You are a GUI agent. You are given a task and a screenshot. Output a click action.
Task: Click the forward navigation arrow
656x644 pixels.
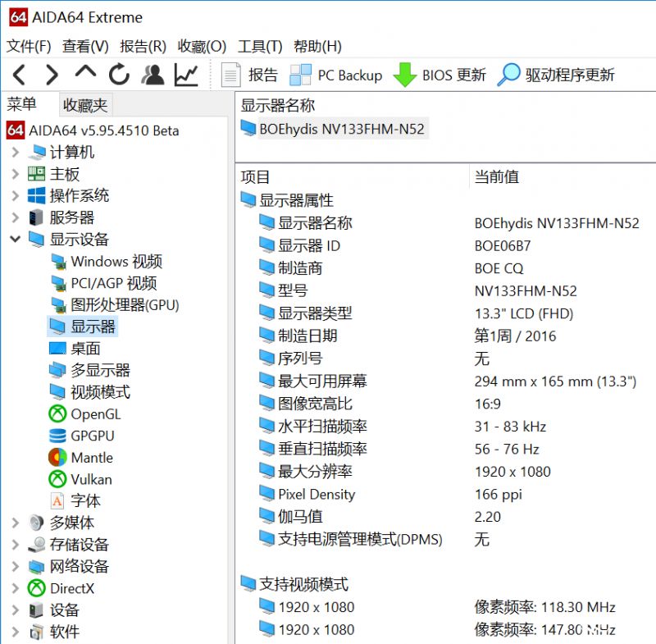(x=51, y=74)
